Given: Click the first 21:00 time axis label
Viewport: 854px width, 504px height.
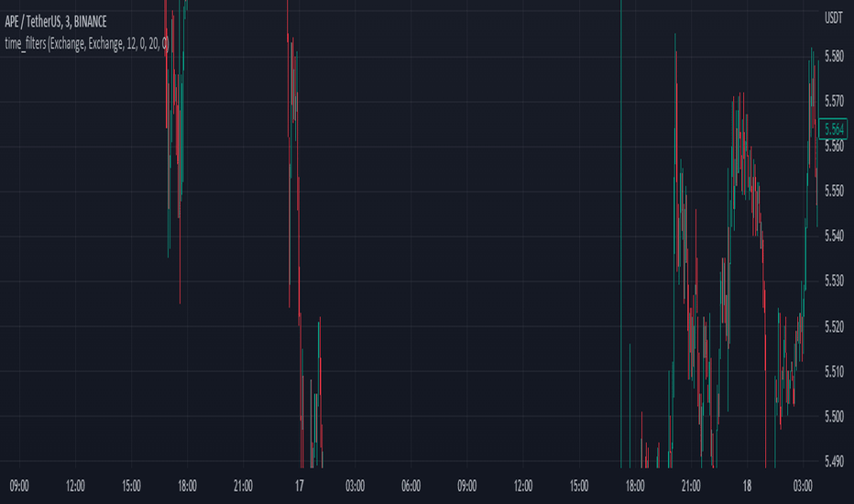Looking at the screenshot, I should 243,486.
